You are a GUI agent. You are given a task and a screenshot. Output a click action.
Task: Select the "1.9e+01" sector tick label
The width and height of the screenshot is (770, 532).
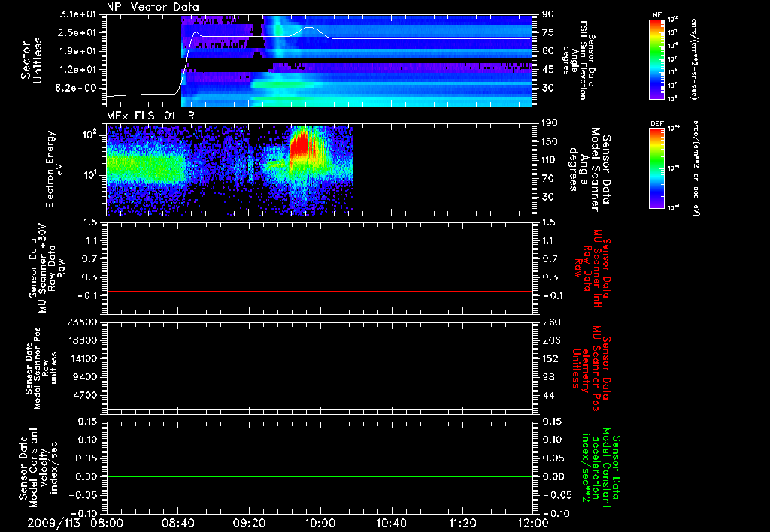click(x=78, y=51)
